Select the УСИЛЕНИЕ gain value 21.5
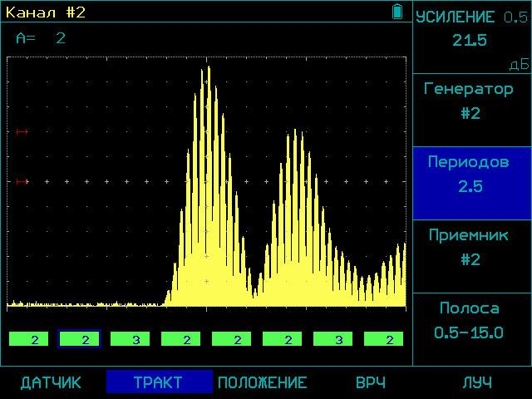 [470, 40]
